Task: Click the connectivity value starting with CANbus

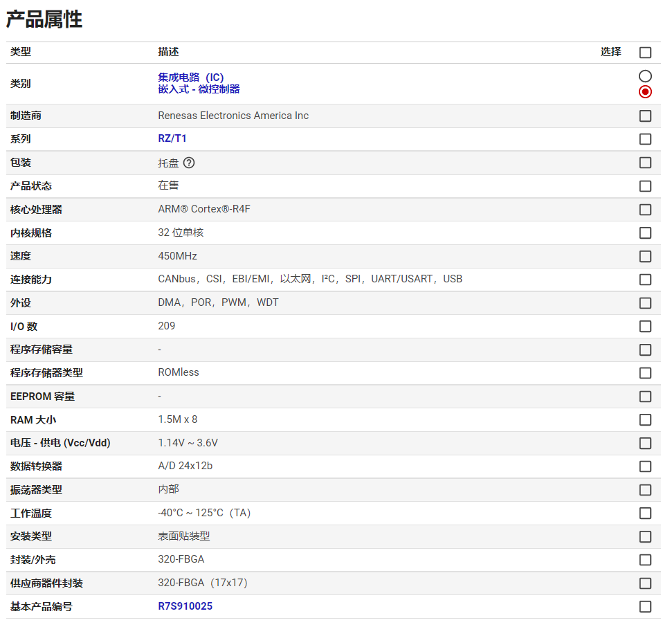Action: [x=310, y=279]
